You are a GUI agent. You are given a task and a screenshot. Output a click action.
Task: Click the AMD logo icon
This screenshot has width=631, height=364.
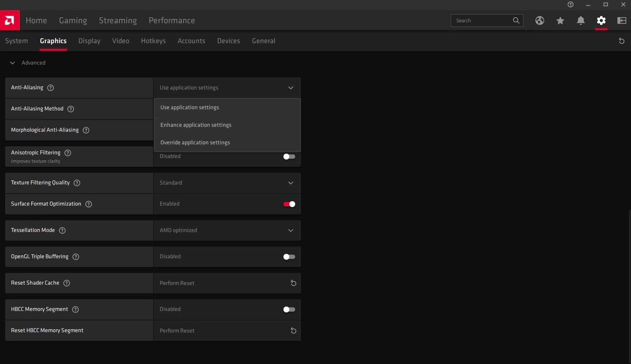(x=10, y=20)
